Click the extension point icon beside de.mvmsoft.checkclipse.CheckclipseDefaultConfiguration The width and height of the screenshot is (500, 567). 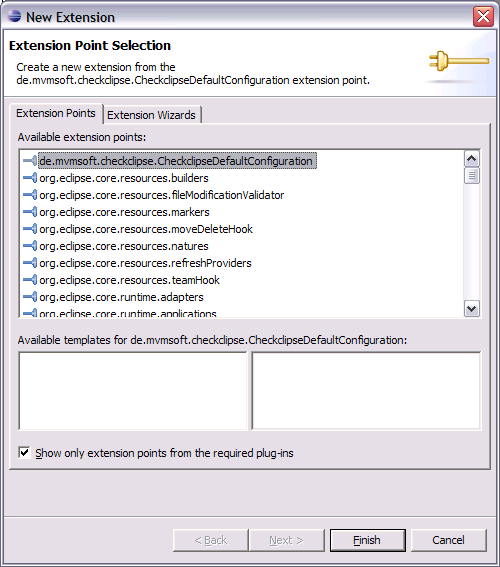(x=30, y=161)
